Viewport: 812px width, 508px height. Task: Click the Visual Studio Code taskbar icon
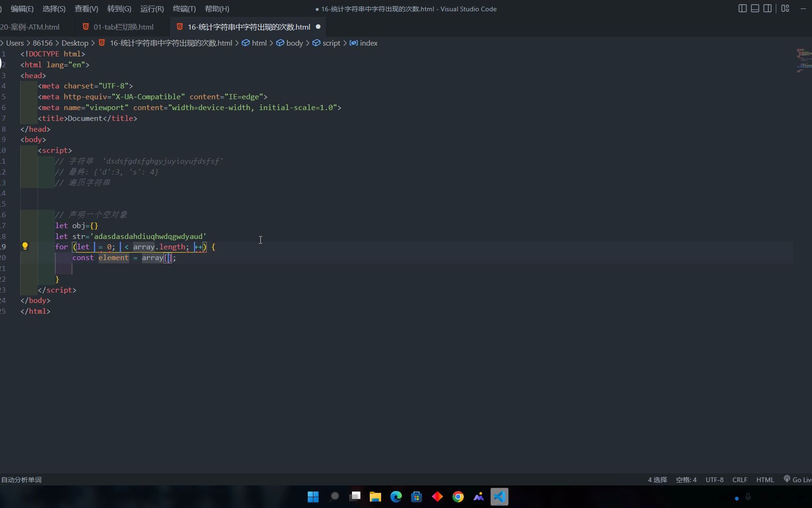tap(500, 497)
